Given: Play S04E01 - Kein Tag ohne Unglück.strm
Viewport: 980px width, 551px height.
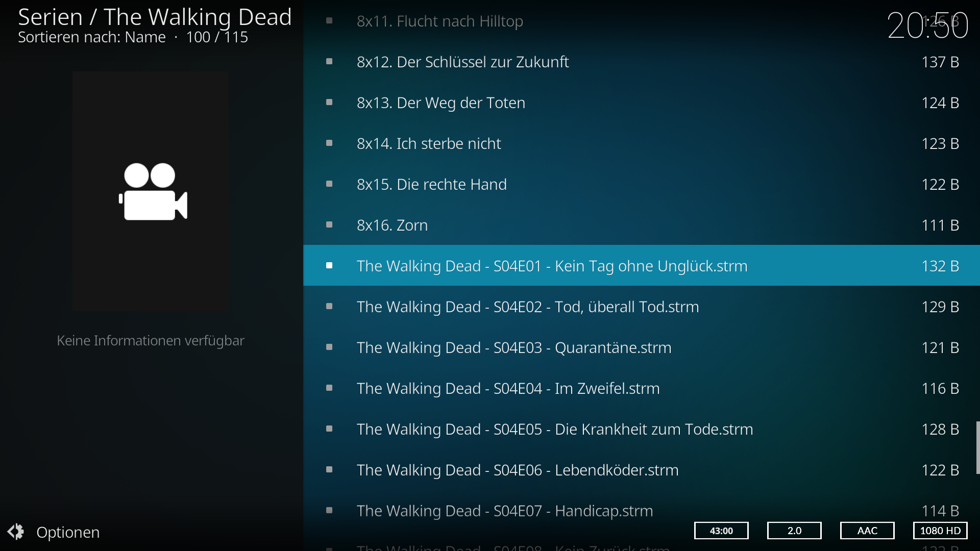Looking at the screenshot, I should coord(641,265).
